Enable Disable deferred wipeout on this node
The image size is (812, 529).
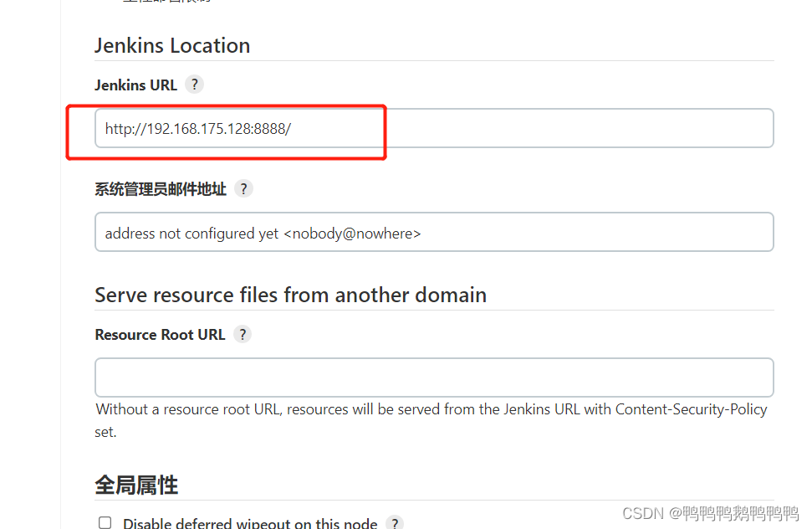click(105, 522)
